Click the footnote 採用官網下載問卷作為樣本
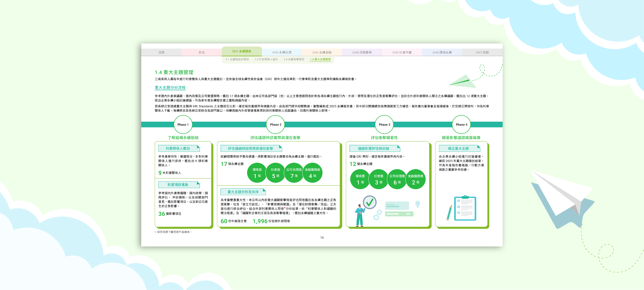Image resolution: width=644 pixels, height=290 pixels. [x=173, y=232]
